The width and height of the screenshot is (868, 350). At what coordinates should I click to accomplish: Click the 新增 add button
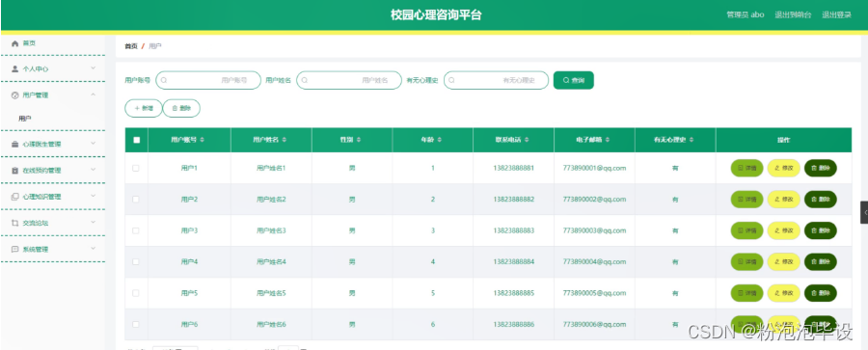[144, 109]
